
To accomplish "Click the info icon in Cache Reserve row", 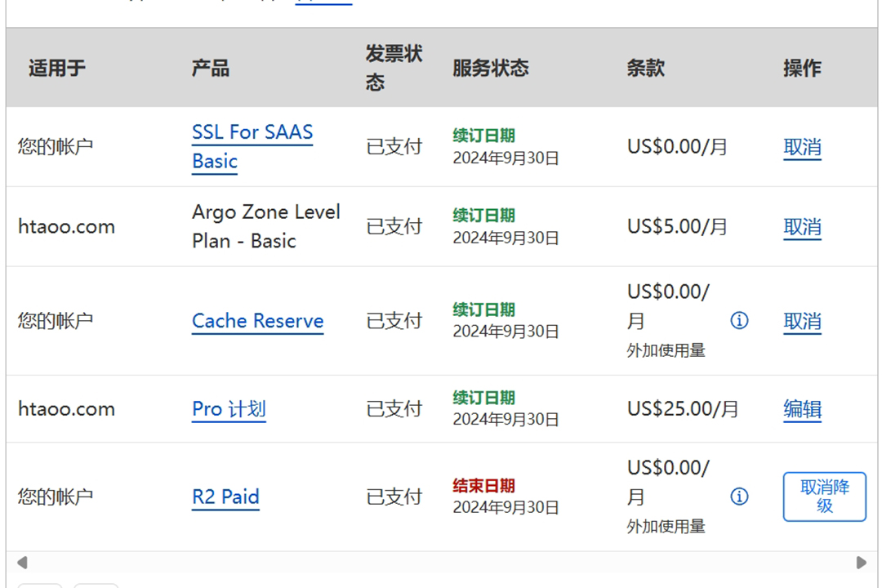I will [x=739, y=321].
